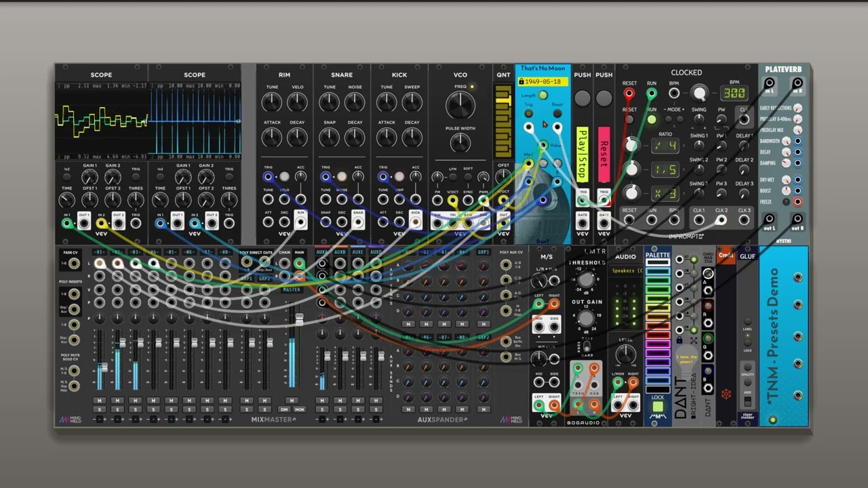Toggle the Palette LOCK button
868x488 pixels.
658,407
